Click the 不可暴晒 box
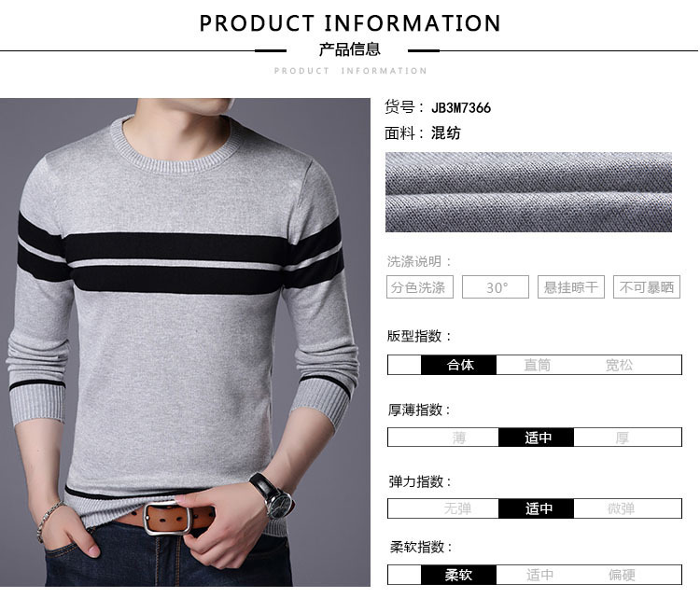Screen dimensions: 700x612 pyautogui.click(x=647, y=287)
